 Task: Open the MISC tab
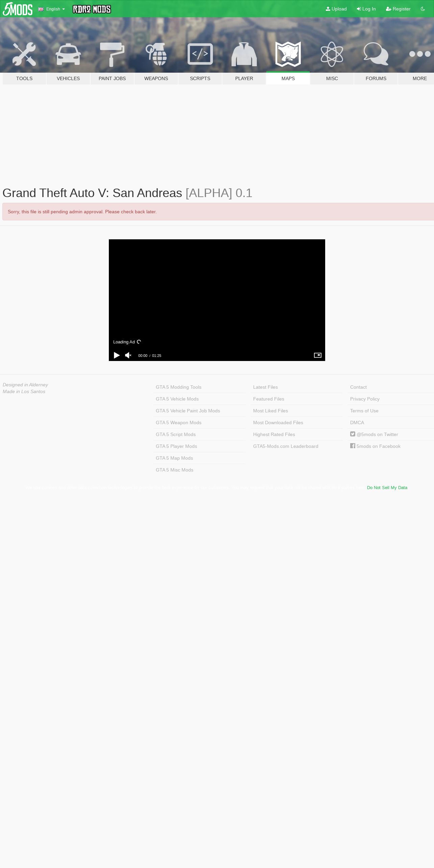[332, 78]
